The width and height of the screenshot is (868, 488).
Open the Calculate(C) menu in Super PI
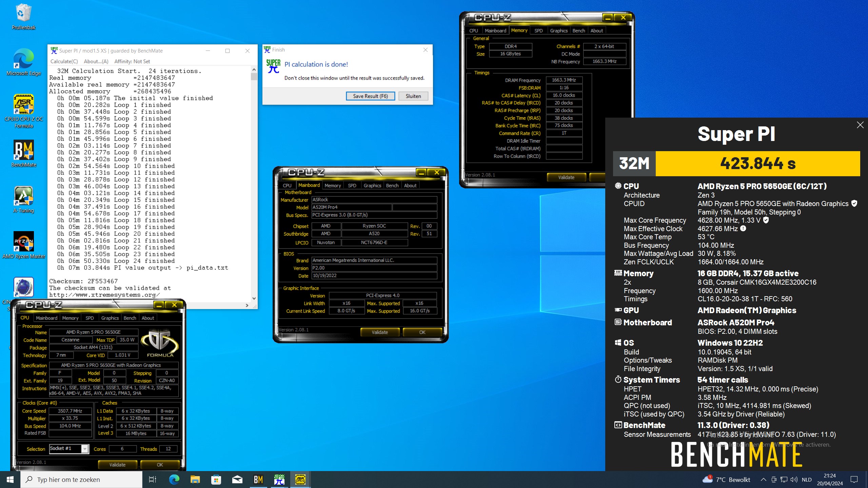click(x=64, y=61)
